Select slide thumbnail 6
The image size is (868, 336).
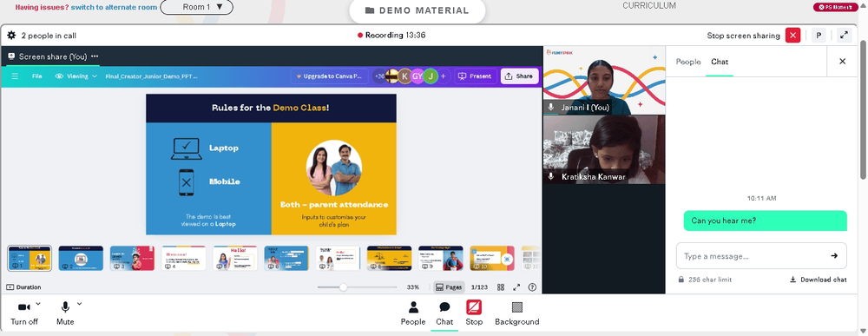point(286,259)
